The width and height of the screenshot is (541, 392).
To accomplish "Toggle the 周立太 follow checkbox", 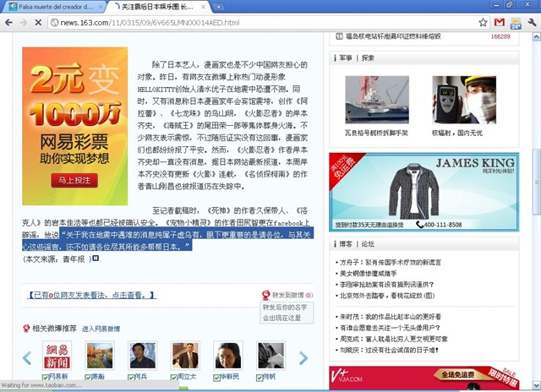I will point(173,378).
